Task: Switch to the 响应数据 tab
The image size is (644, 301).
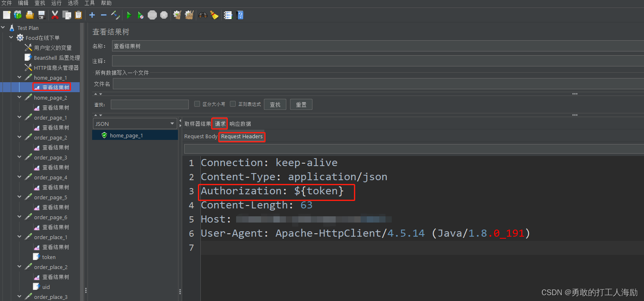Action: (240, 124)
